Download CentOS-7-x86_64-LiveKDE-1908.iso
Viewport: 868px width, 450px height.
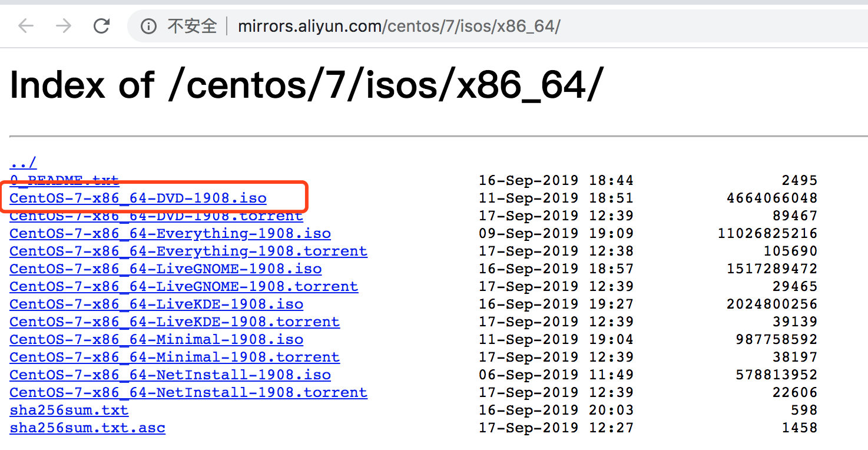pyautogui.click(x=156, y=304)
